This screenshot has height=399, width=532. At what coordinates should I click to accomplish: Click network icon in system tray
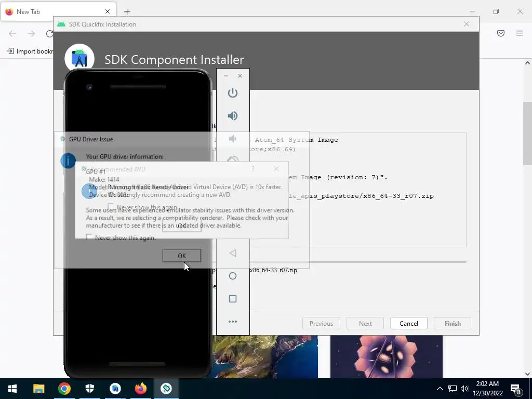point(453,389)
